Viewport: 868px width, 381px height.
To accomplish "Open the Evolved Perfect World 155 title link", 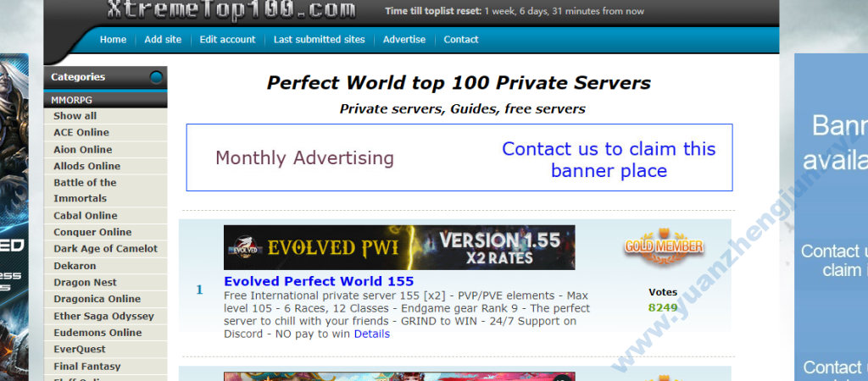I will pos(319,281).
